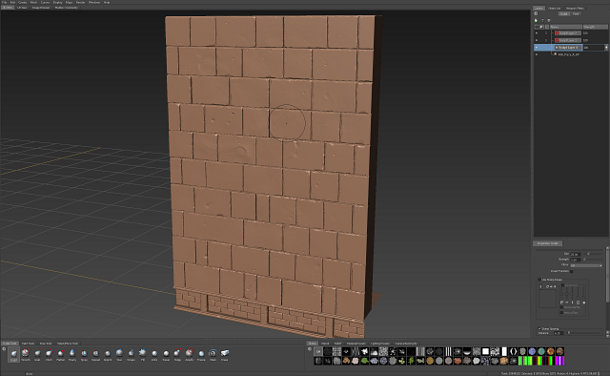Activate the Freeze tool
610x376 pixels.
click(201, 354)
